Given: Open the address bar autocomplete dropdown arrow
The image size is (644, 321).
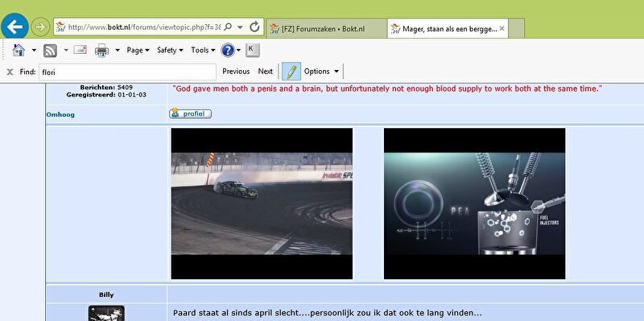Looking at the screenshot, I should point(240,27).
